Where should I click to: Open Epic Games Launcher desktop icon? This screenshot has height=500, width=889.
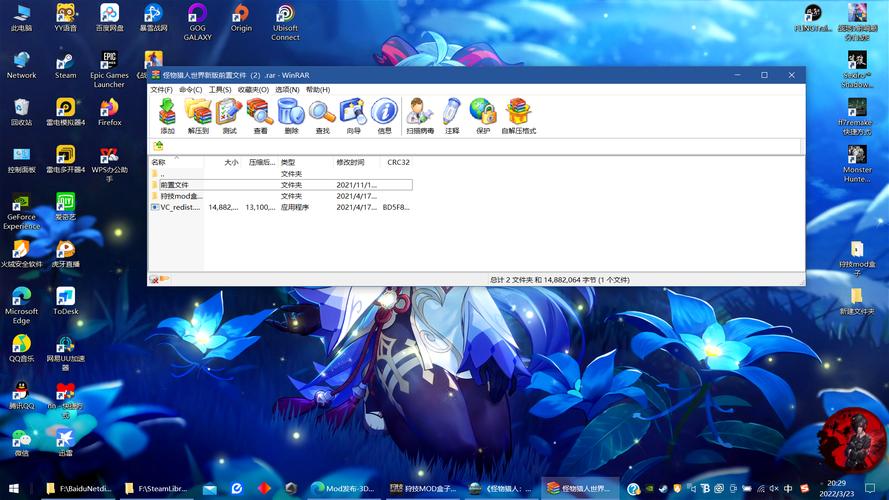109,69
